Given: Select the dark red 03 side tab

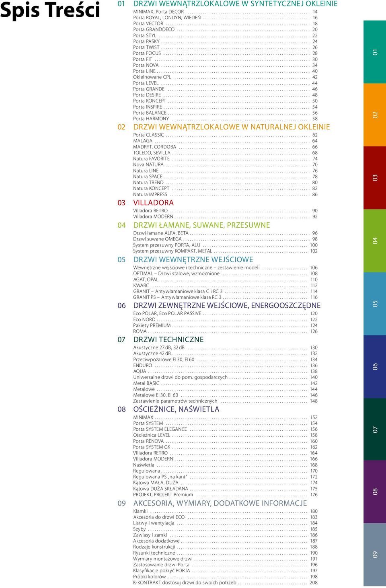Looking at the screenshot, I should (375, 177).
